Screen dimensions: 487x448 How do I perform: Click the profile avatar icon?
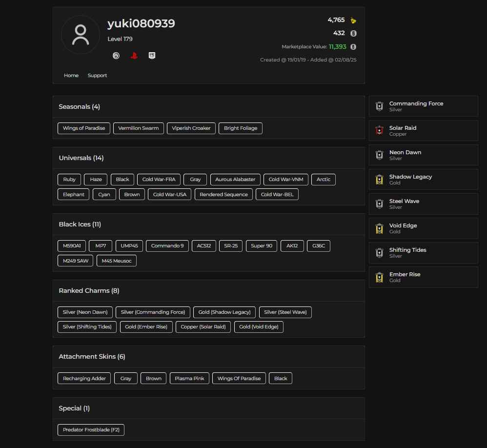[x=80, y=34]
